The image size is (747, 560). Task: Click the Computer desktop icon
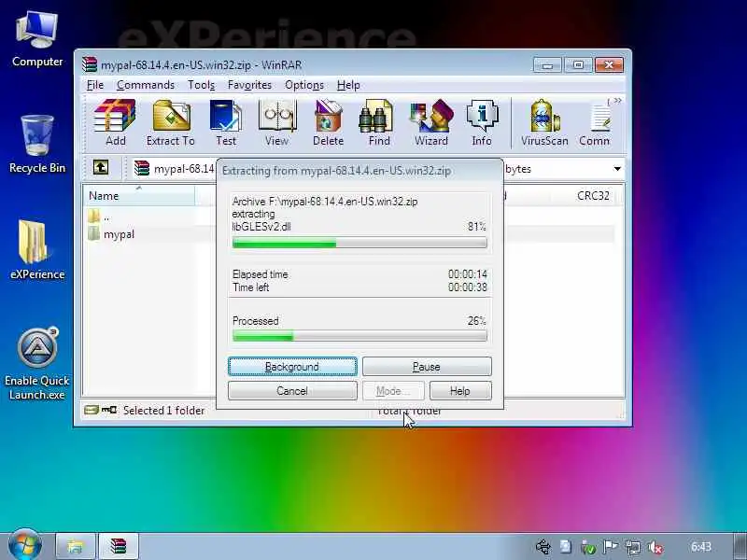(x=37, y=40)
